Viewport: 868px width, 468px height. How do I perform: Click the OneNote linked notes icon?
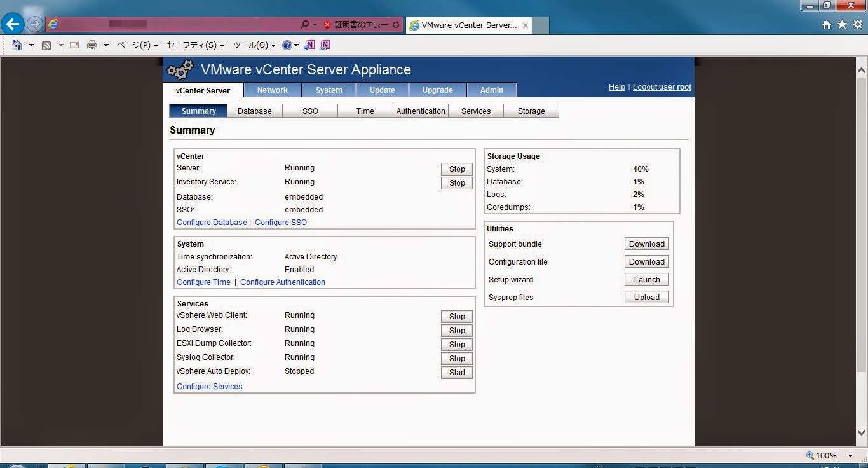325,45
